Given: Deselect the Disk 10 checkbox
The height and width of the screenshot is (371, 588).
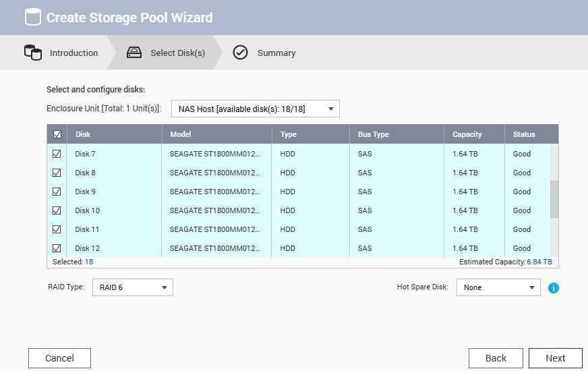Looking at the screenshot, I should [x=57, y=210].
